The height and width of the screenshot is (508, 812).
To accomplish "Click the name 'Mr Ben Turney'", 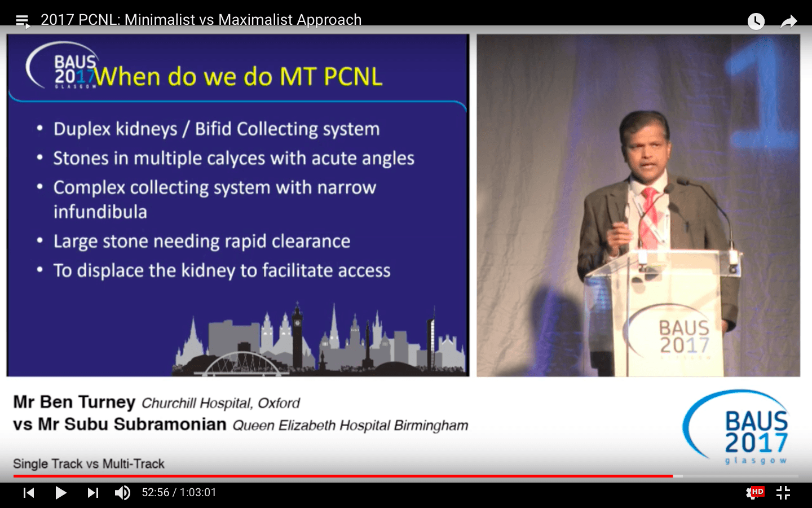I will tap(74, 402).
